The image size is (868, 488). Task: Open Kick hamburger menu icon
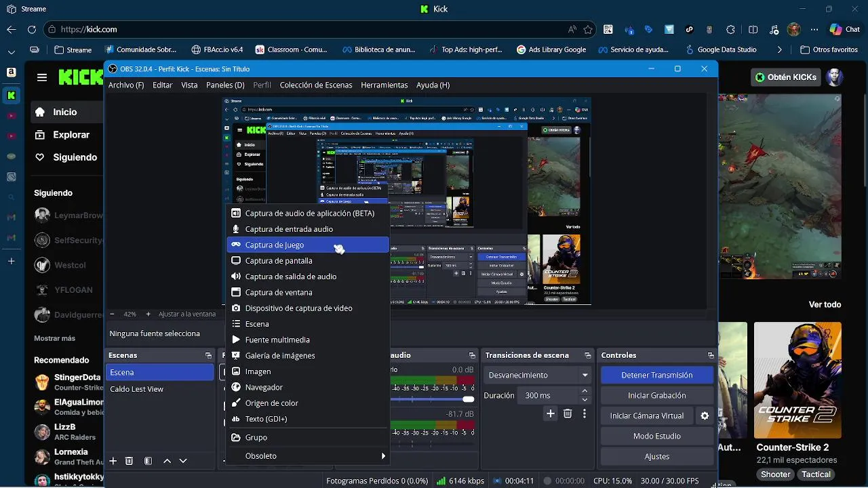pyautogui.click(x=42, y=77)
